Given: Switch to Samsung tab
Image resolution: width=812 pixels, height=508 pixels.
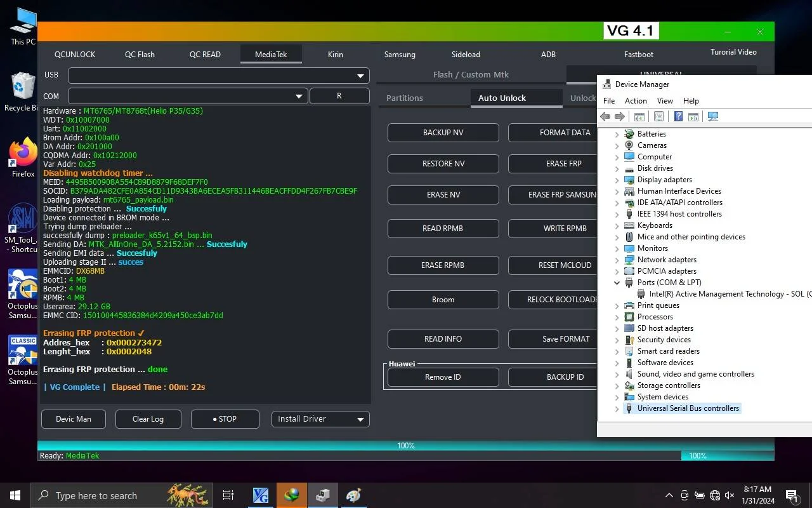Looking at the screenshot, I should 400,55.
